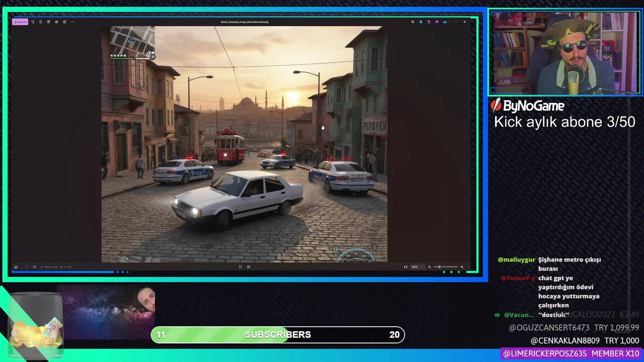This screenshot has width=644, height=362.
Task: Click the image dimensions text in status bar
Action: (x=52, y=267)
